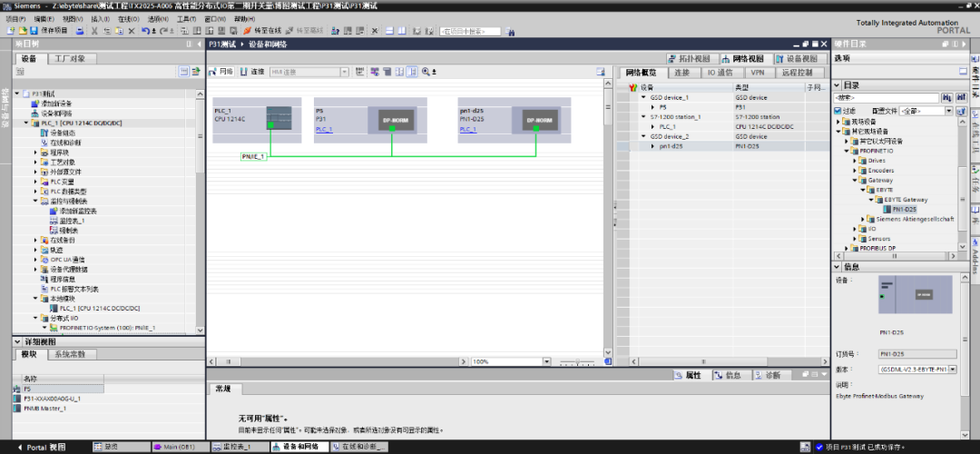Click the hardware catalog search field
This screenshot has width=980, height=454.
tap(887, 98)
